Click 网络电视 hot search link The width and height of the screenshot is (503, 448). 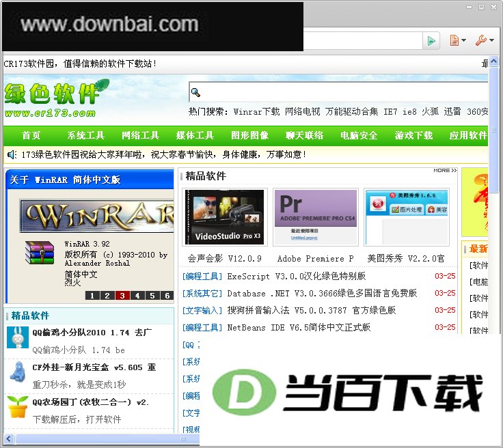[303, 111]
